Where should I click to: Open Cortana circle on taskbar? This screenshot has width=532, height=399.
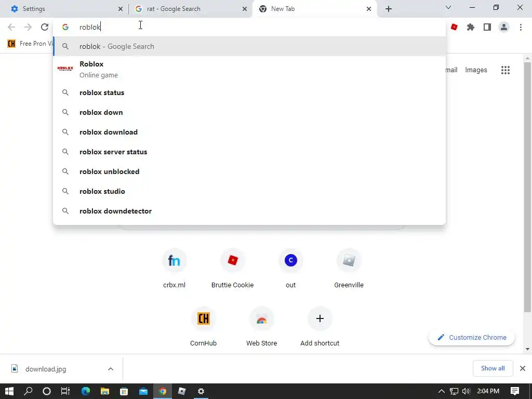[x=47, y=391]
